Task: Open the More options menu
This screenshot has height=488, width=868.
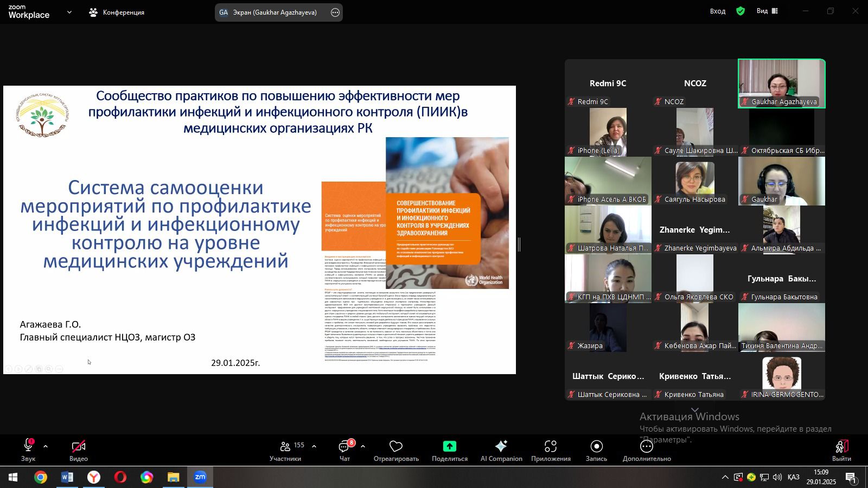Action: (x=647, y=450)
